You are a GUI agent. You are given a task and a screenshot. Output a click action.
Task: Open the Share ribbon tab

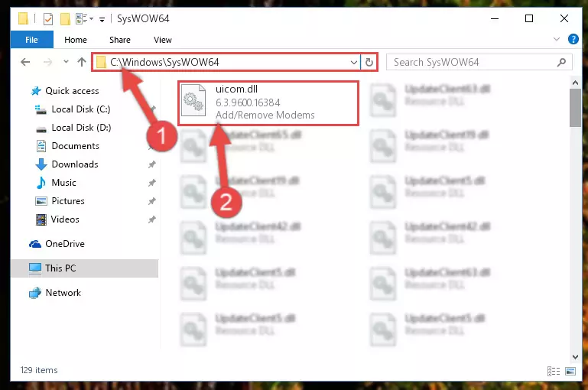(120, 40)
